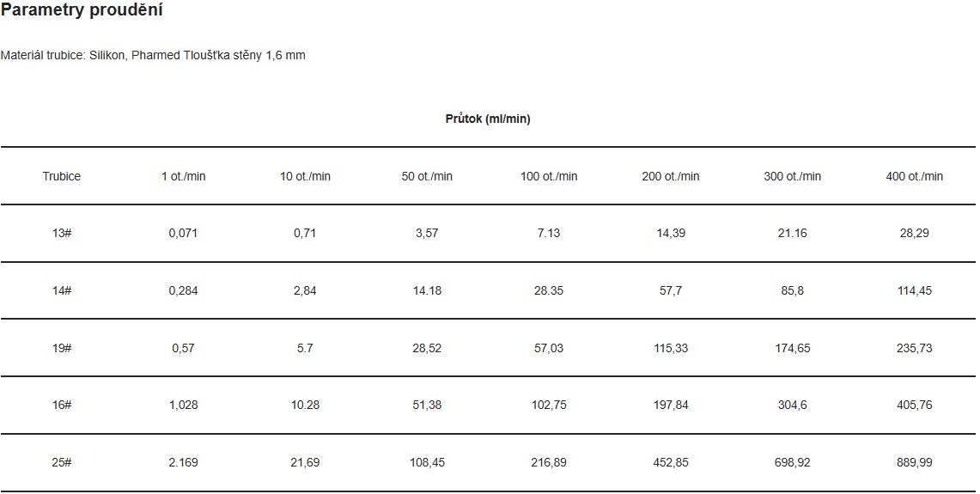Select row label 16#
980x494 pixels.
point(61,406)
